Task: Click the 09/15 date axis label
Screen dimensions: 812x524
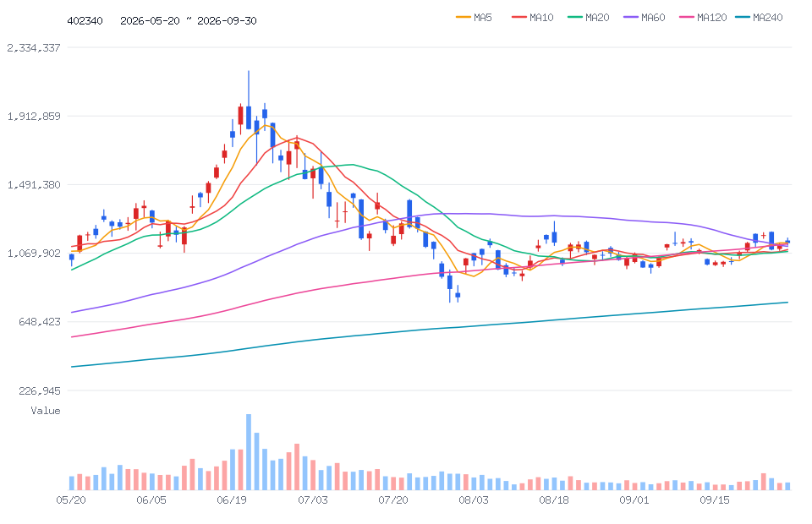Action: (715, 499)
